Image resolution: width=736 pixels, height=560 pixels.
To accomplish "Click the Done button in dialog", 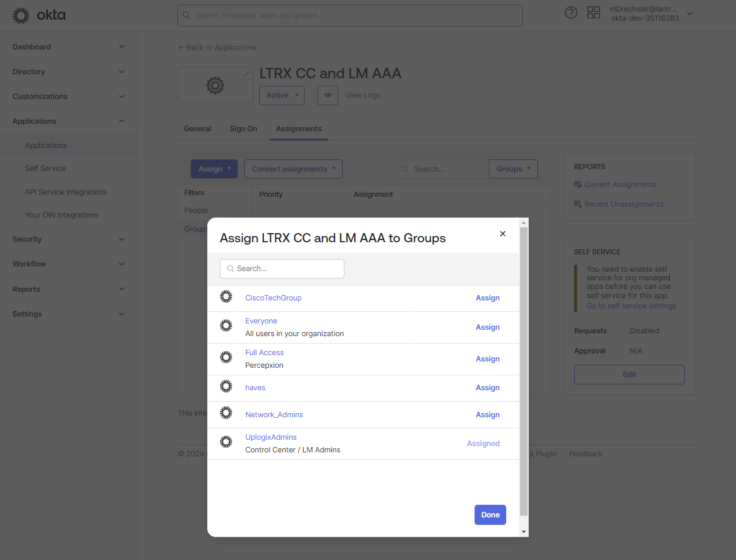I will 490,515.
